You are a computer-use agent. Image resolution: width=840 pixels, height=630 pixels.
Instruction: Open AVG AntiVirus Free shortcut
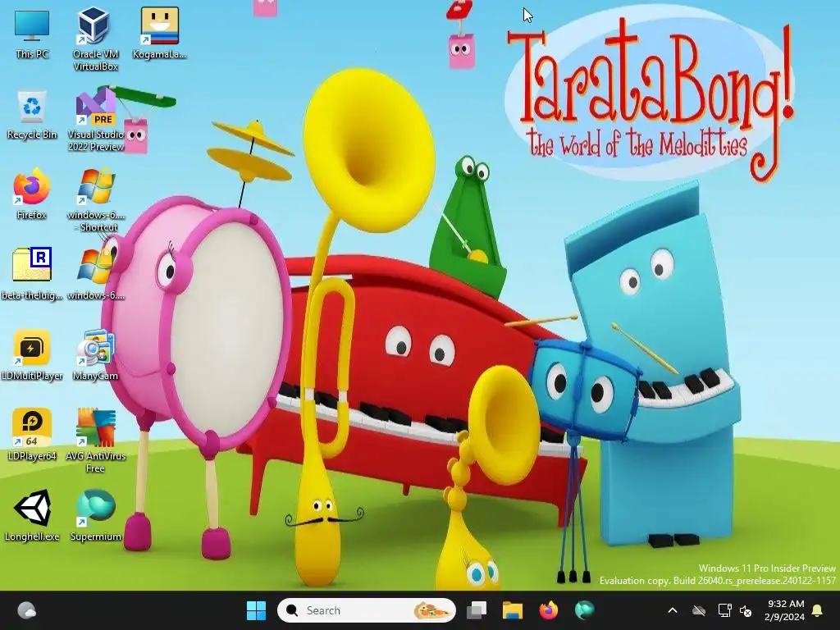point(95,441)
